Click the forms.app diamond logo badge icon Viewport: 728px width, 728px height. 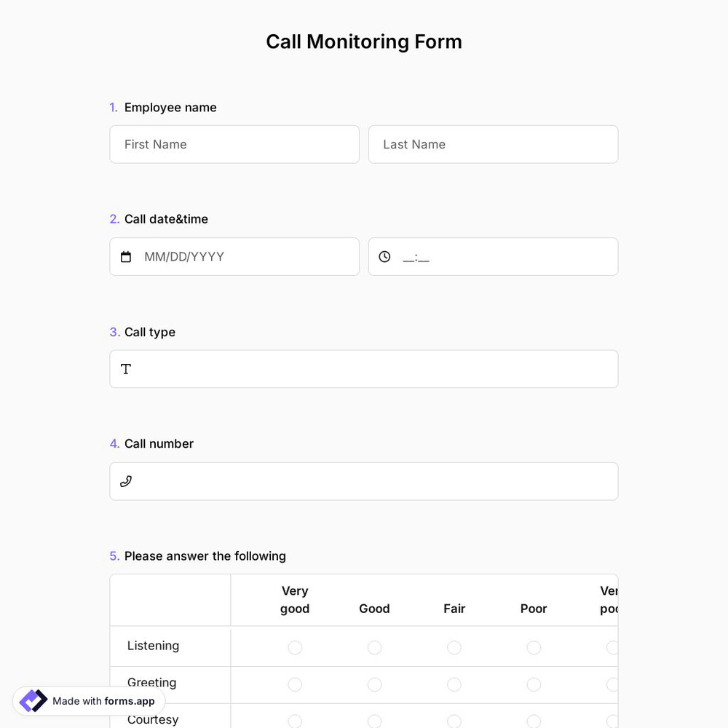(33, 700)
